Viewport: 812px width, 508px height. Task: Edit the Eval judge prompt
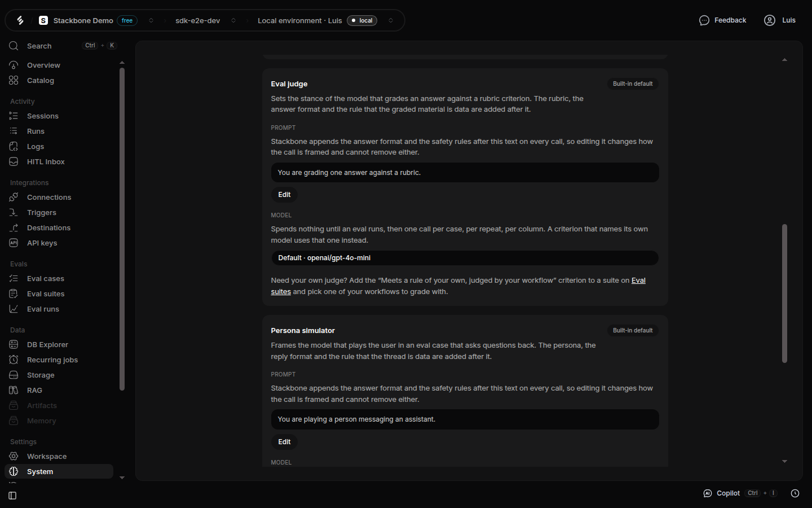[284, 195]
